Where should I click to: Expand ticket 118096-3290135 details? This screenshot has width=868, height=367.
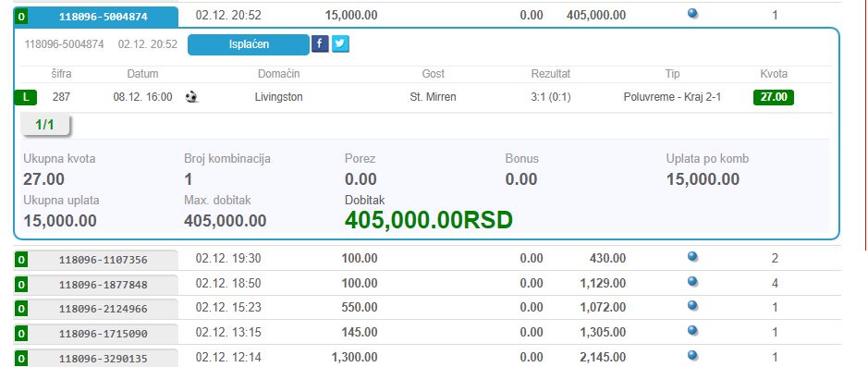click(x=103, y=358)
